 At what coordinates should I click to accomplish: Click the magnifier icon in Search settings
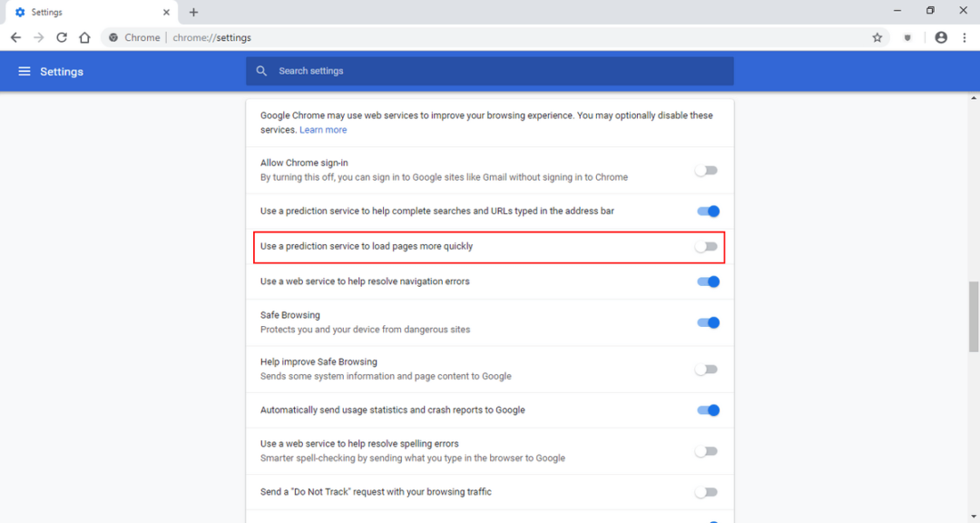tap(261, 70)
